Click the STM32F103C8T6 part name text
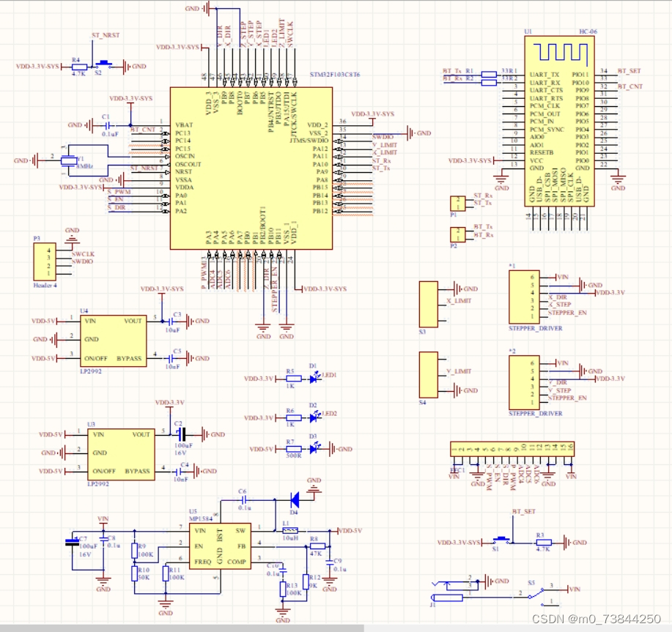The image size is (672, 632). [x=335, y=75]
